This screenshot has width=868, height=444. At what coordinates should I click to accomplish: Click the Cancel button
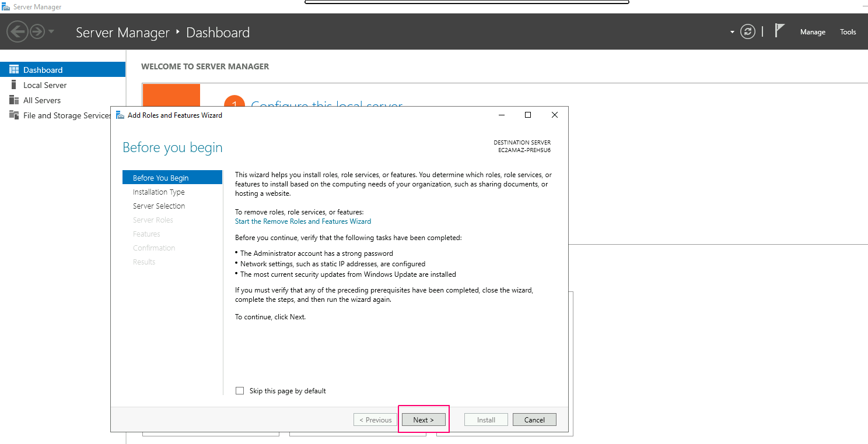[534, 420]
